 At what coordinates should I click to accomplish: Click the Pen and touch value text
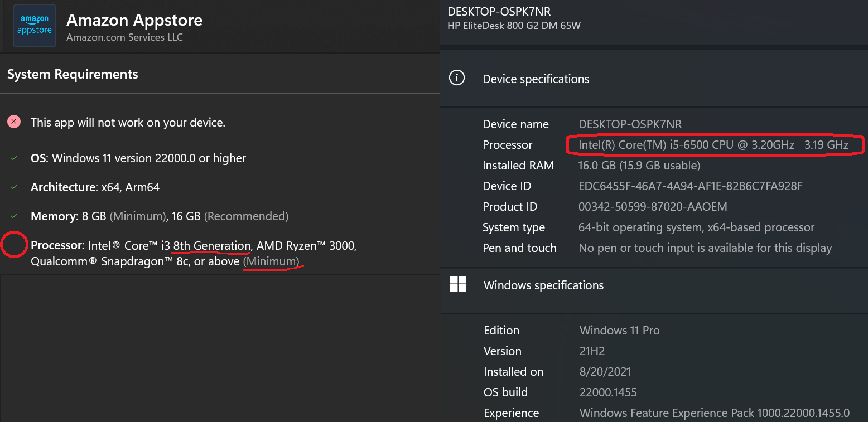tap(705, 248)
